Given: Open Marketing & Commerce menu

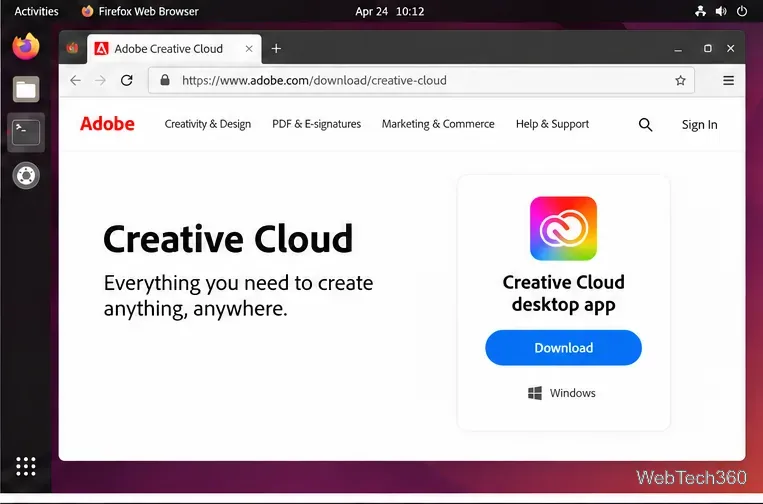Looking at the screenshot, I should (x=438, y=124).
